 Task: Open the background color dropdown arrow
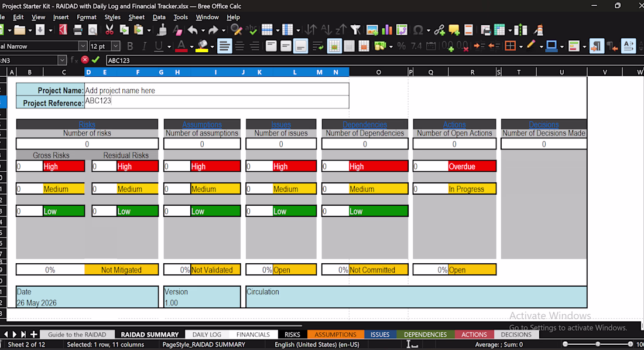pyautogui.click(x=212, y=46)
